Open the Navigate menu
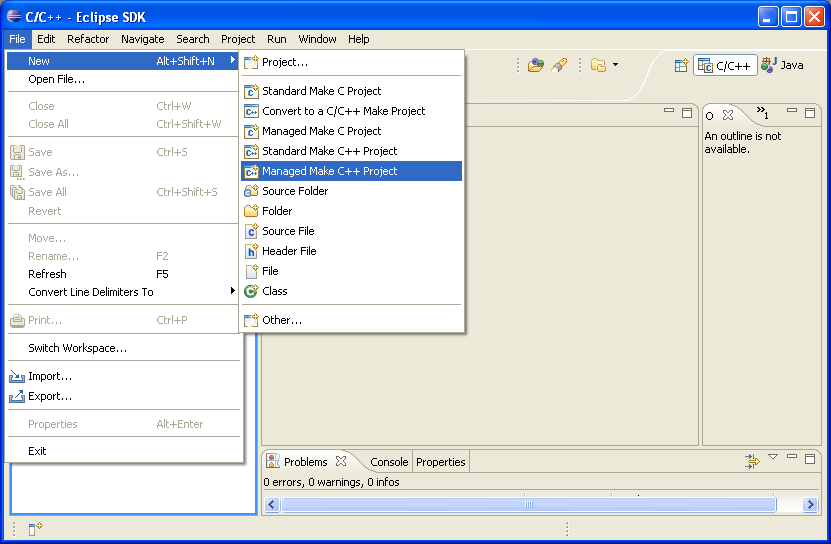The height and width of the screenshot is (544, 831). coord(142,39)
